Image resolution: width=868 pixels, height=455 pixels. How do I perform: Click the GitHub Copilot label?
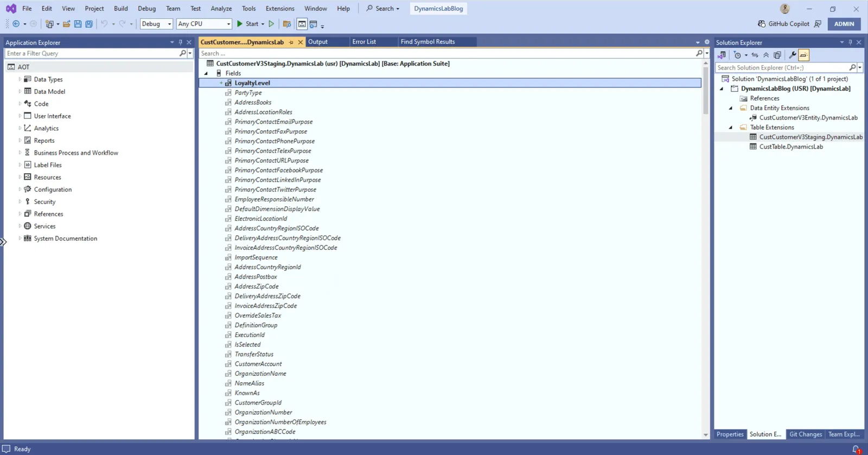(789, 24)
